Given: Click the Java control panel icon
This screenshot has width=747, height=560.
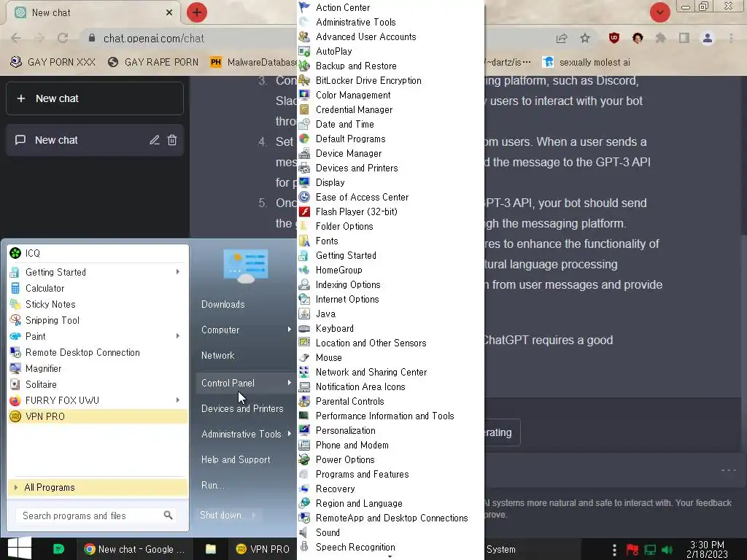Looking at the screenshot, I should [304, 314].
